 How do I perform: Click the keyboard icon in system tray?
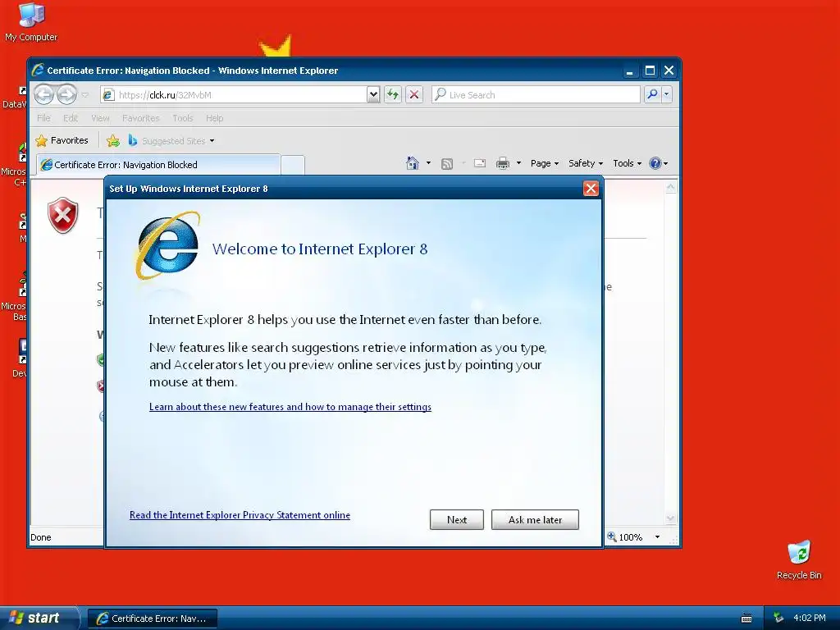coord(746,619)
